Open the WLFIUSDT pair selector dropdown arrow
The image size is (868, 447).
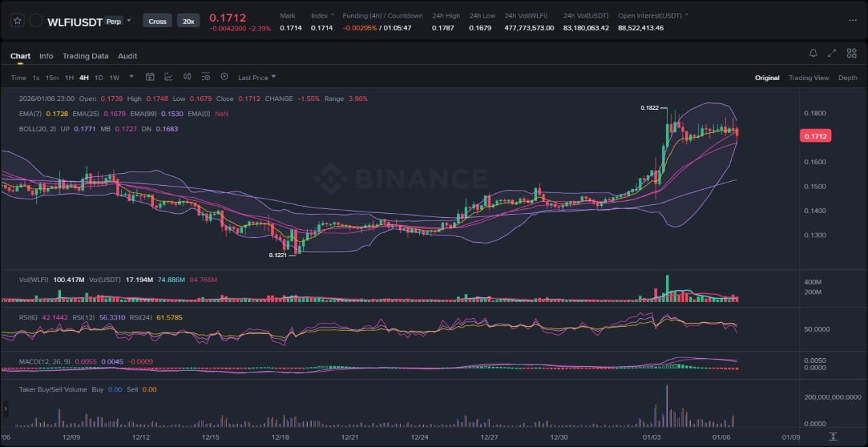[x=130, y=21]
